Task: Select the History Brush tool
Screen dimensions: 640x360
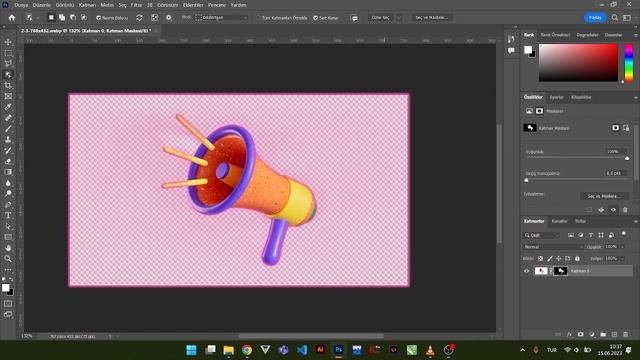Action: (x=8, y=150)
